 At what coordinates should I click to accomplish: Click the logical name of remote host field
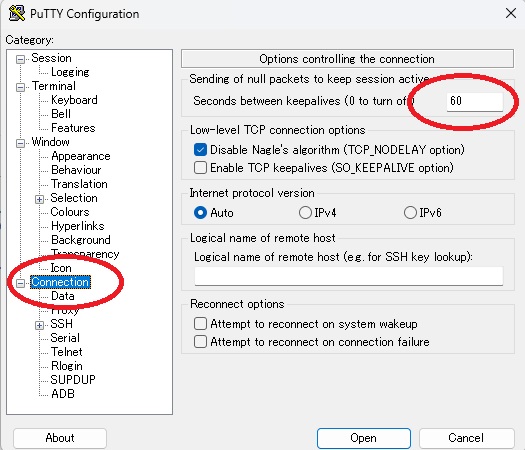(349, 276)
